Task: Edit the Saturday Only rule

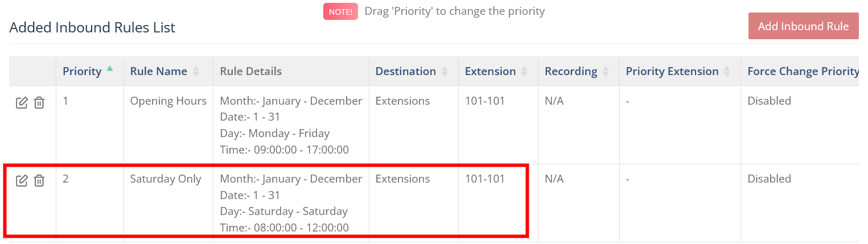Action: (22, 181)
